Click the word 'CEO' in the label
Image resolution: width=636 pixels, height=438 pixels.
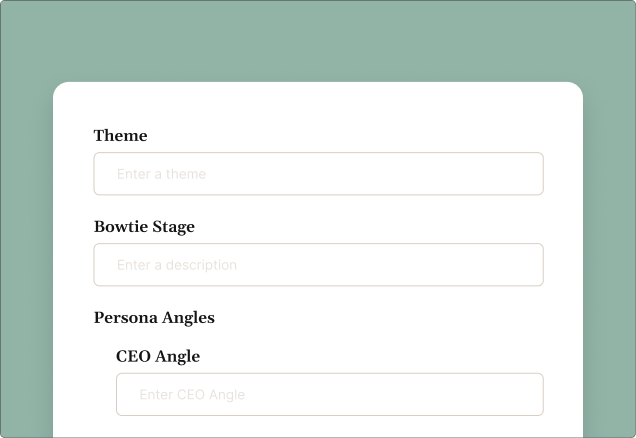click(134, 356)
